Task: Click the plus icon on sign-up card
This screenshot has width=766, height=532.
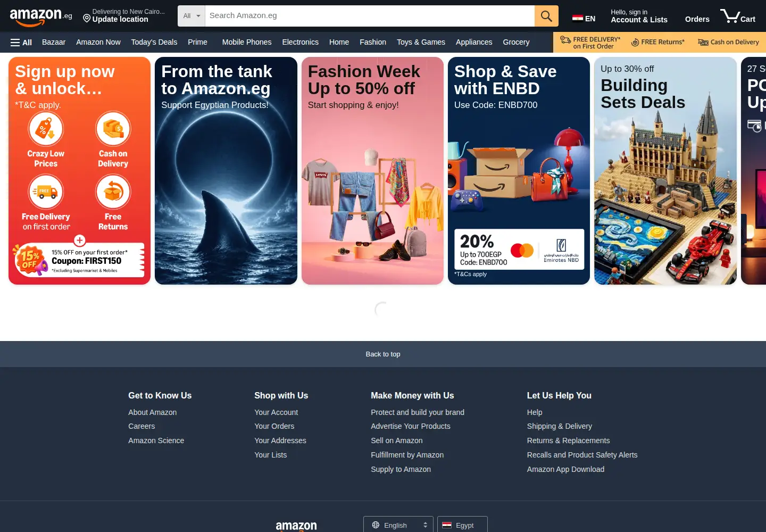Action: pyautogui.click(x=79, y=240)
